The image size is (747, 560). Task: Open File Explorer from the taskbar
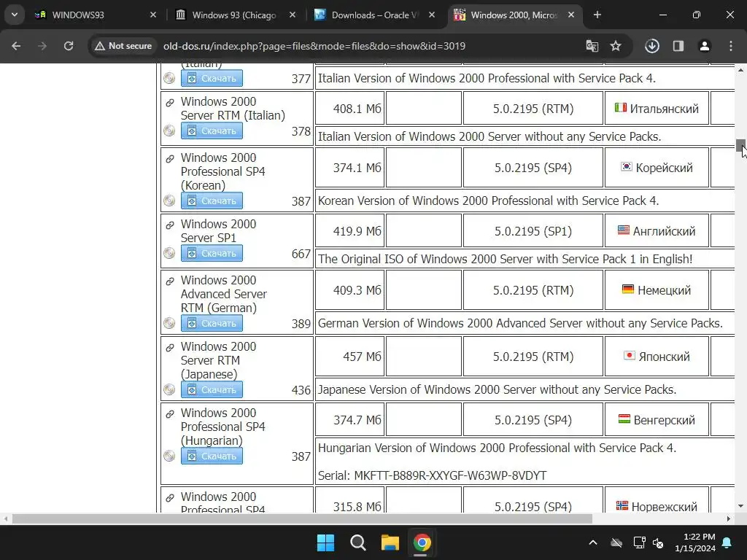click(390, 542)
